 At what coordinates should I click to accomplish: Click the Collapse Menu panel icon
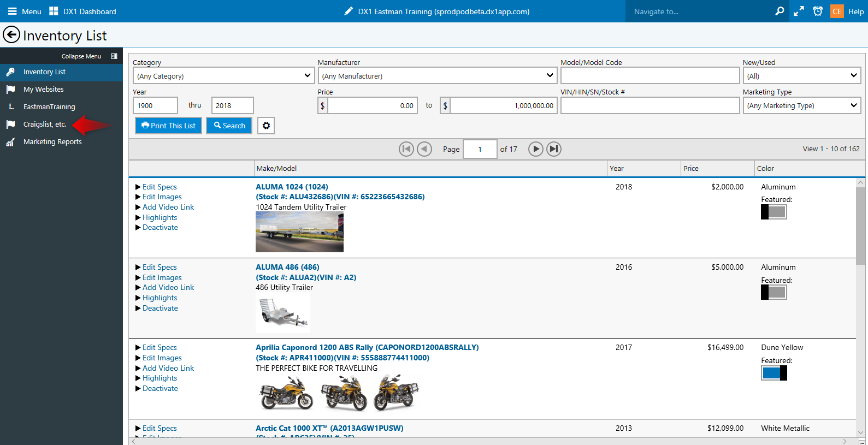tap(114, 56)
